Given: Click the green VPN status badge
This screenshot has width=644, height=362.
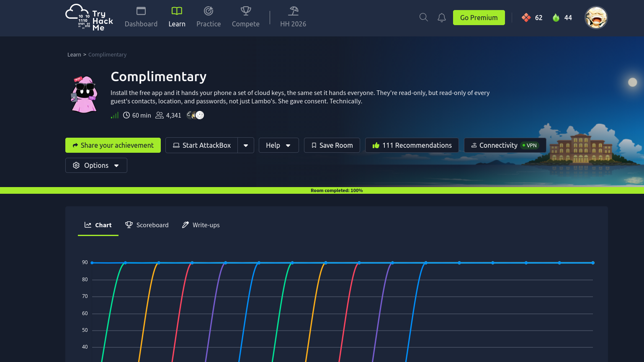Looking at the screenshot, I should point(530,145).
